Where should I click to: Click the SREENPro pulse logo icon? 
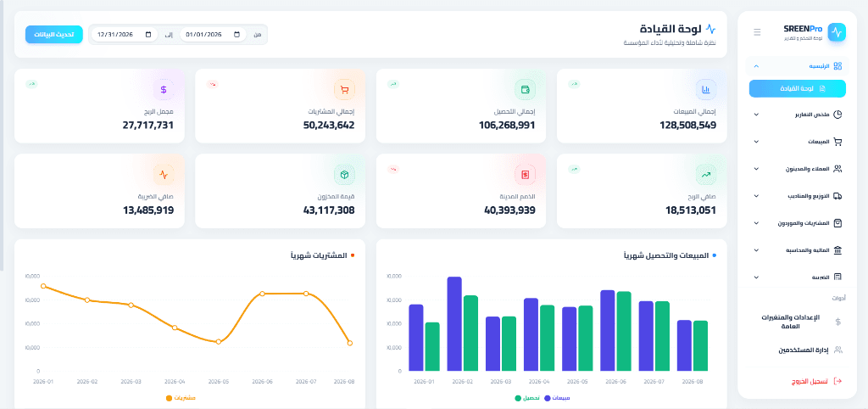point(837,32)
